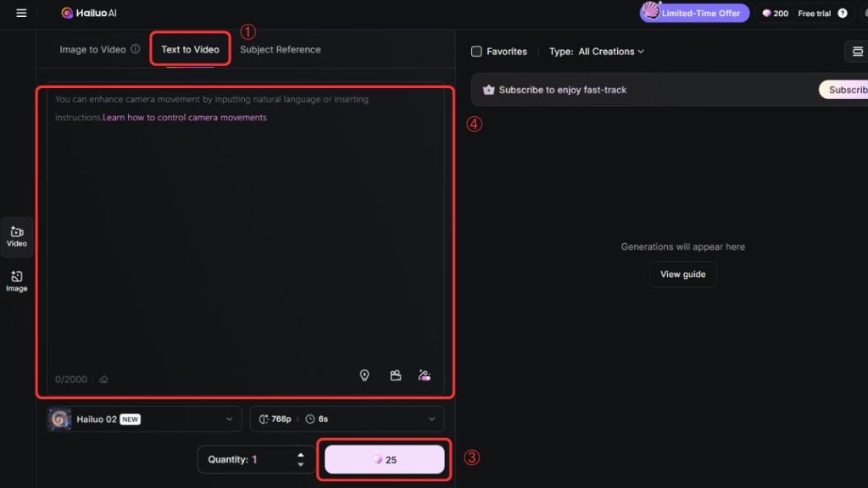The height and width of the screenshot is (488, 868).
Task: Click the lightbulb prompt inspiration icon
Action: (x=364, y=375)
